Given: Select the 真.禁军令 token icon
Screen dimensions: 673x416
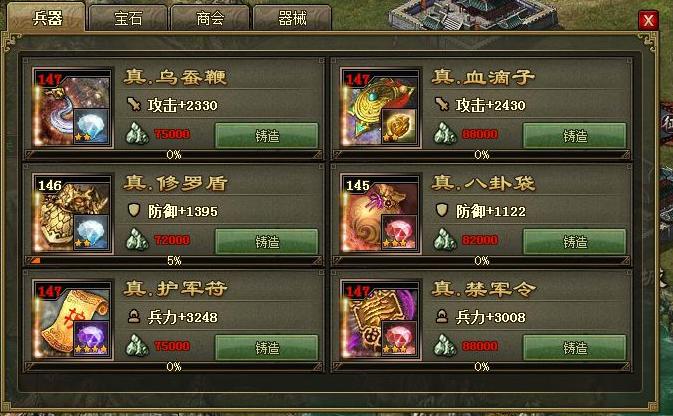Looking at the screenshot, I should 381,320.
